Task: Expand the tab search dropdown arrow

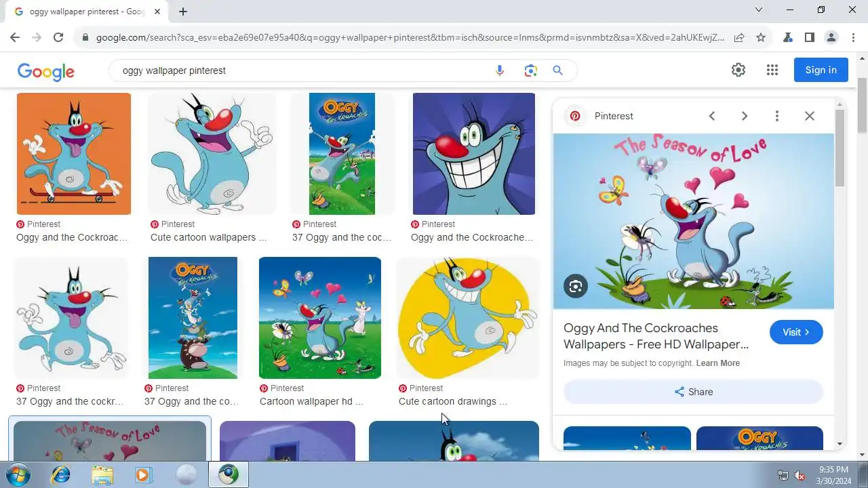Action: coord(759,9)
